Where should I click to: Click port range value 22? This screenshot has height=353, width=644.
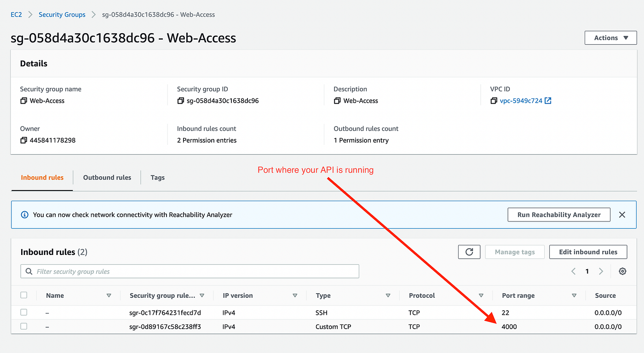click(x=505, y=312)
